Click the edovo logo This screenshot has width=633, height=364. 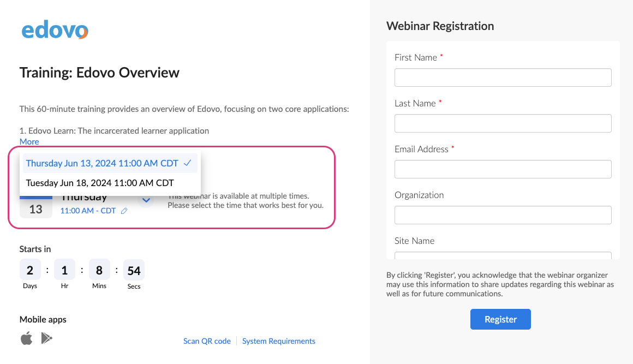[55, 30]
